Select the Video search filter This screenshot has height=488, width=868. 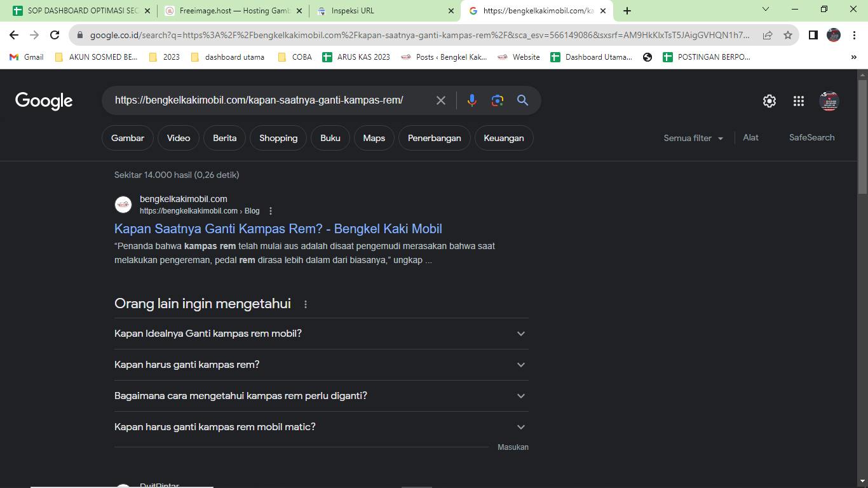(x=179, y=138)
